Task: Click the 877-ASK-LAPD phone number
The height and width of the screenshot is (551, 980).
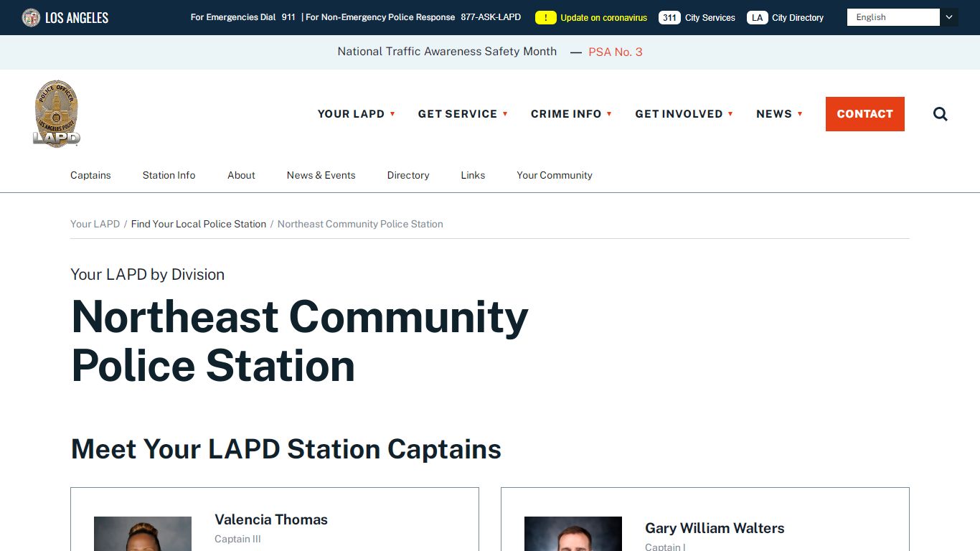Action: [x=491, y=17]
